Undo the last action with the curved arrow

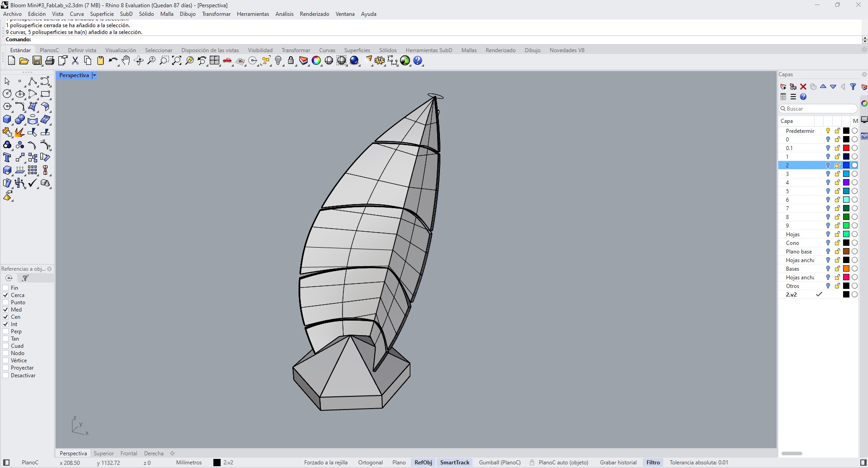[x=113, y=61]
